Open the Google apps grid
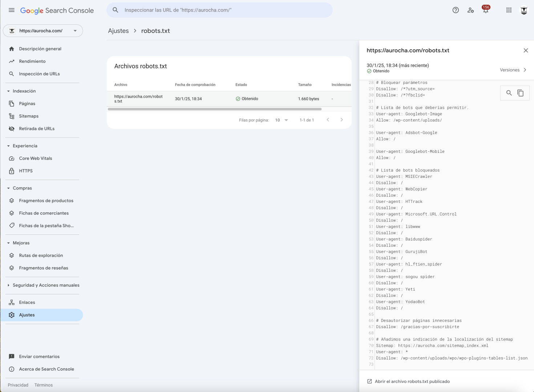This screenshot has width=534, height=392. click(509, 10)
